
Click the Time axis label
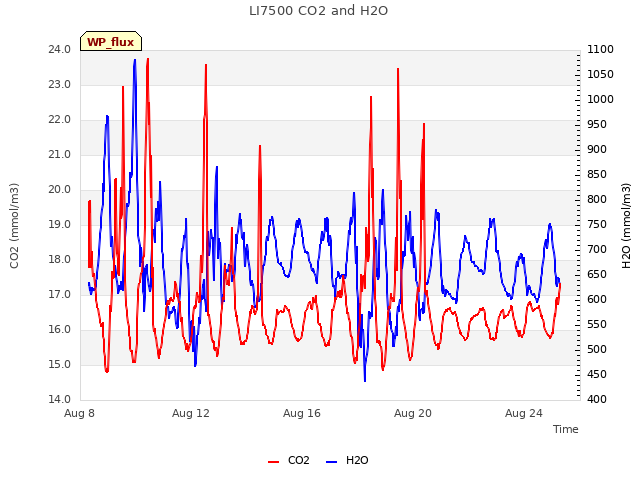[566, 429]
